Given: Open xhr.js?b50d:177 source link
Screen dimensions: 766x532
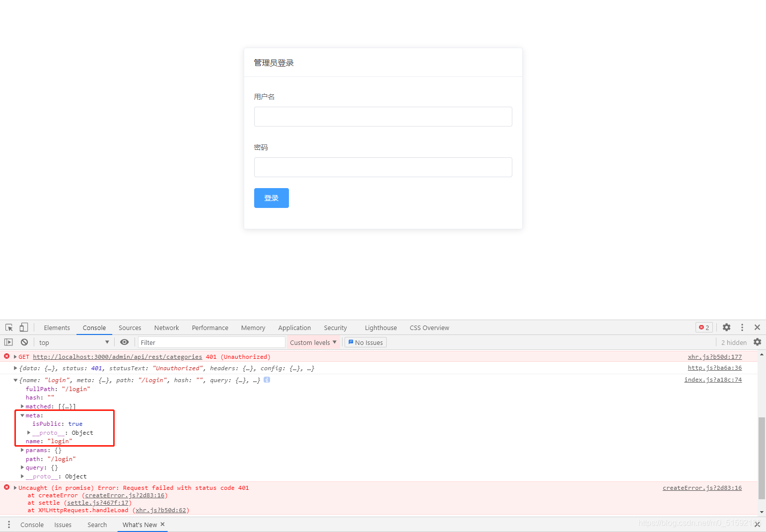Looking at the screenshot, I should coord(715,357).
